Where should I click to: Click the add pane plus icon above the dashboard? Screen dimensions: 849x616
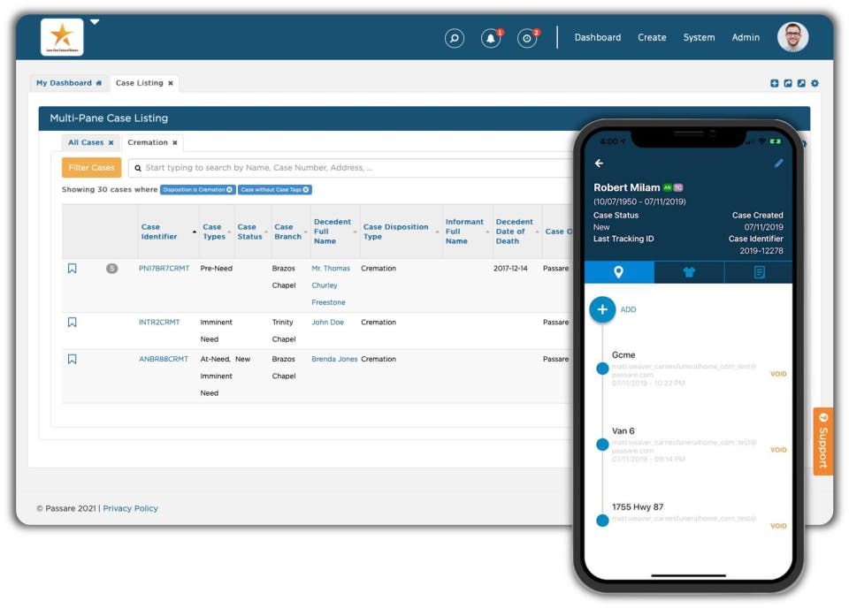pos(776,82)
